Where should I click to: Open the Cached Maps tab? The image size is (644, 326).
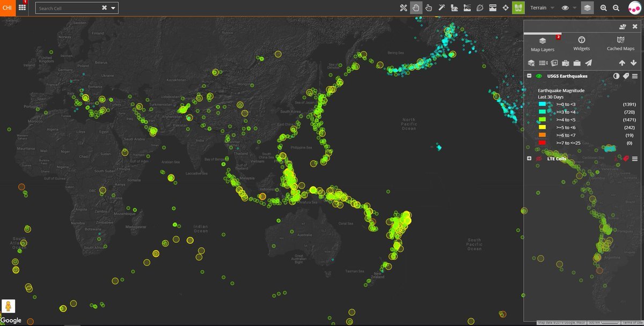point(620,43)
